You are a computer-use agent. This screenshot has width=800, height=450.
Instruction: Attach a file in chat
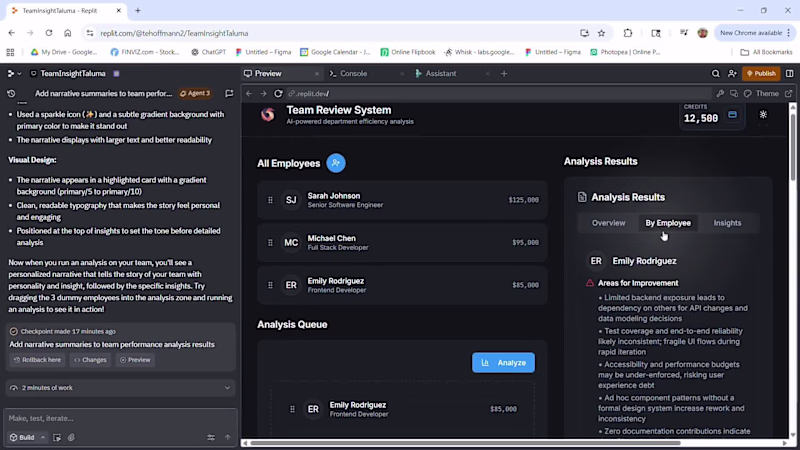coord(71,437)
